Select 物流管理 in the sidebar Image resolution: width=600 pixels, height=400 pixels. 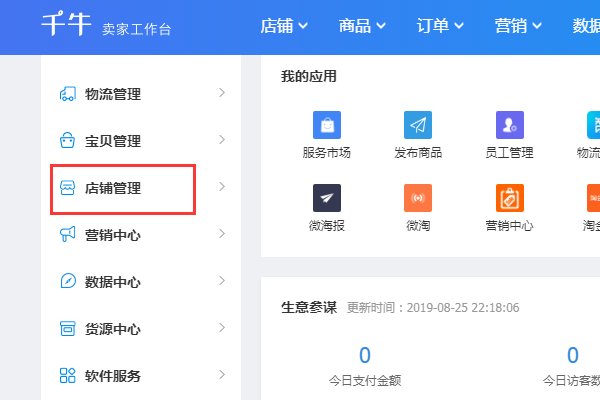pyautogui.click(x=113, y=94)
